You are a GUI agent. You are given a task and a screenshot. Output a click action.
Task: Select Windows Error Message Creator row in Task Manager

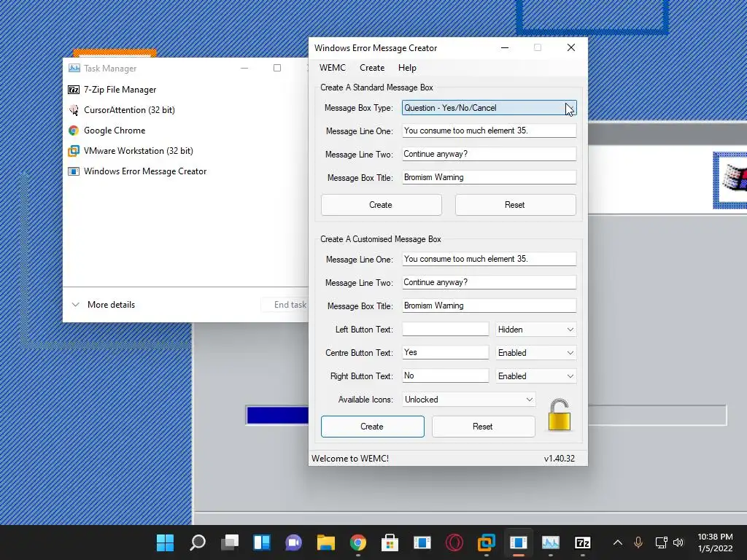(x=186, y=171)
